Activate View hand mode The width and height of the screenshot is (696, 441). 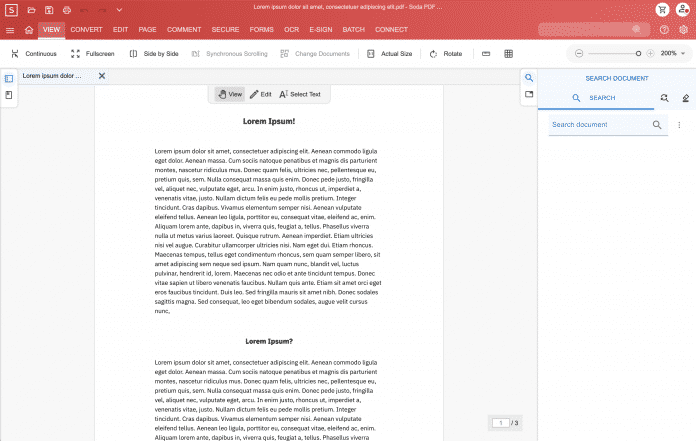230,94
